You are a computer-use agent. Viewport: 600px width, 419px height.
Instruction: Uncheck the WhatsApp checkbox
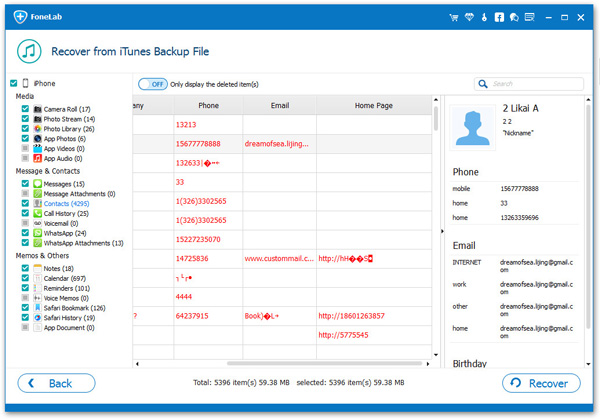[x=25, y=233]
